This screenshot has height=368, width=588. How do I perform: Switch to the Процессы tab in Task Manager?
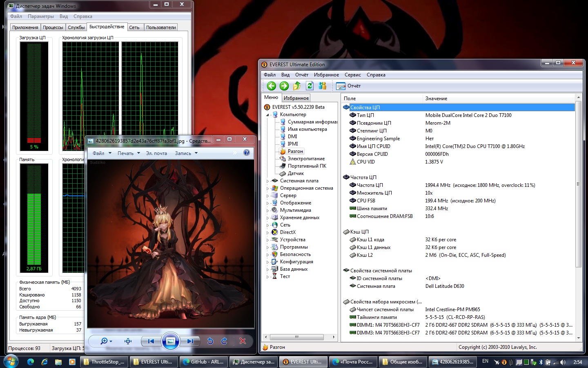[53, 27]
